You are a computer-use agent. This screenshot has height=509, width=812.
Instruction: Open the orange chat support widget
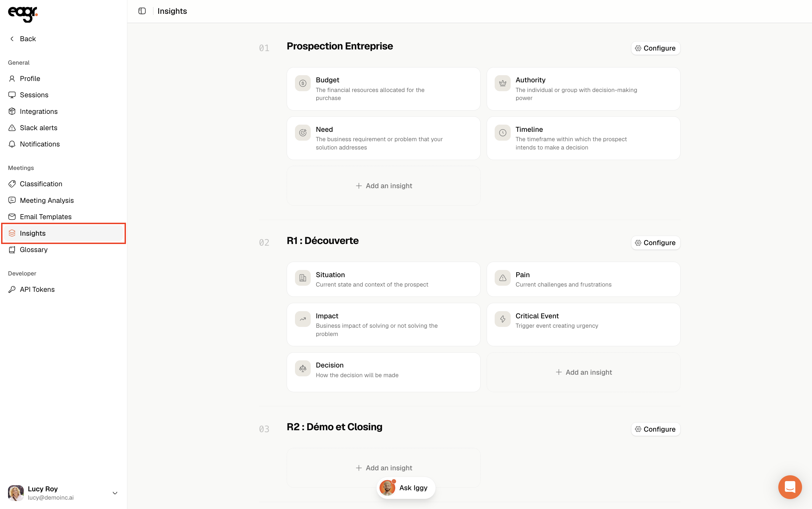(790, 487)
